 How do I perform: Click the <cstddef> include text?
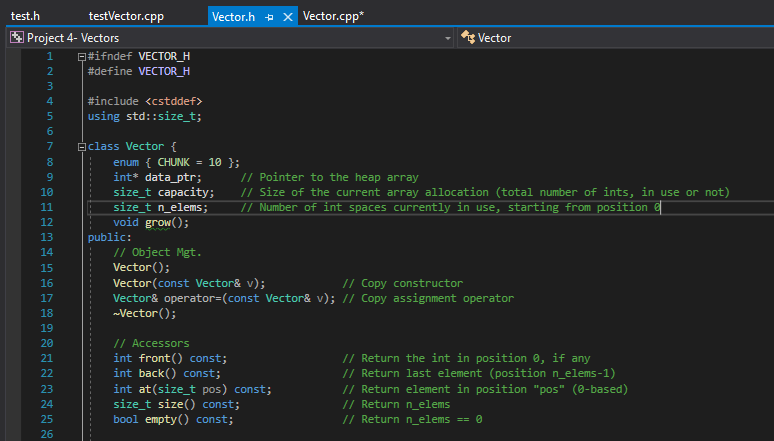point(174,101)
